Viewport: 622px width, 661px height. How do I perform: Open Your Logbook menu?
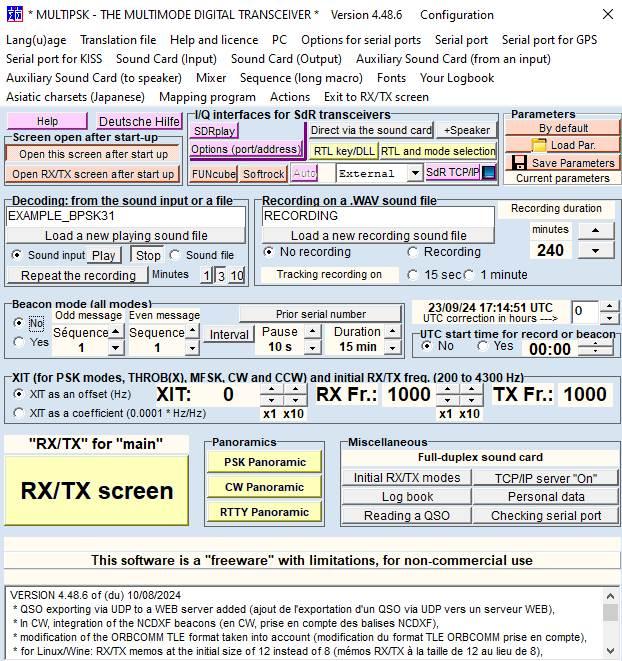coord(457,78)
